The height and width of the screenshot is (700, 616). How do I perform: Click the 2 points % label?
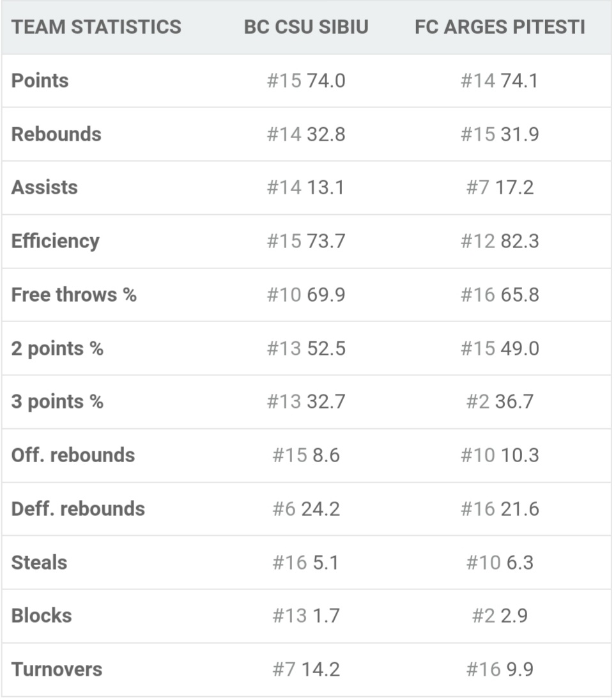pos(58,348)
